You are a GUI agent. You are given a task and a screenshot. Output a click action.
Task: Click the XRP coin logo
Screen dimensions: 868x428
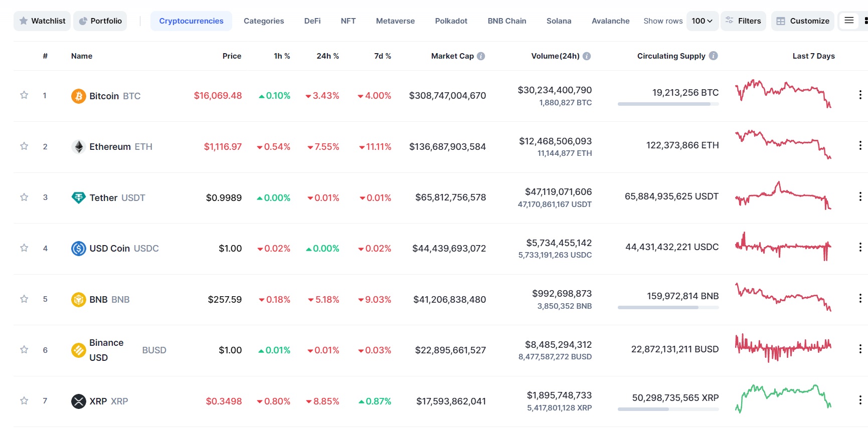pos(79,401)
